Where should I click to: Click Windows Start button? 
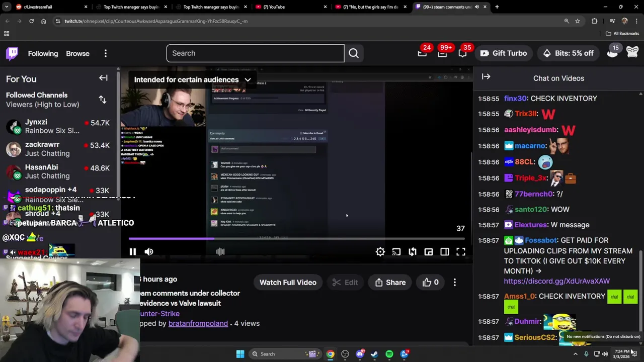click(240, 354)
